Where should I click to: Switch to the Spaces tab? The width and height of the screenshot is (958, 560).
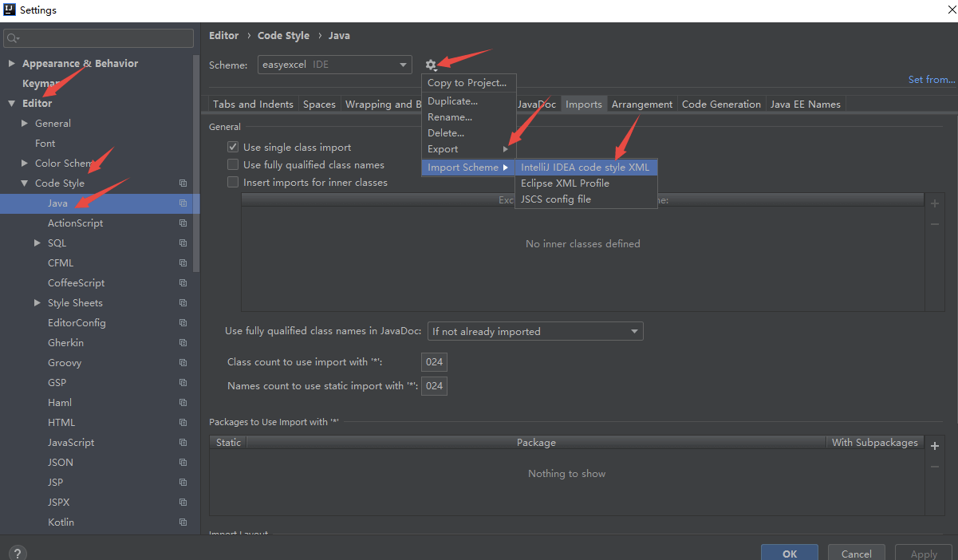[x=319, y=105]
